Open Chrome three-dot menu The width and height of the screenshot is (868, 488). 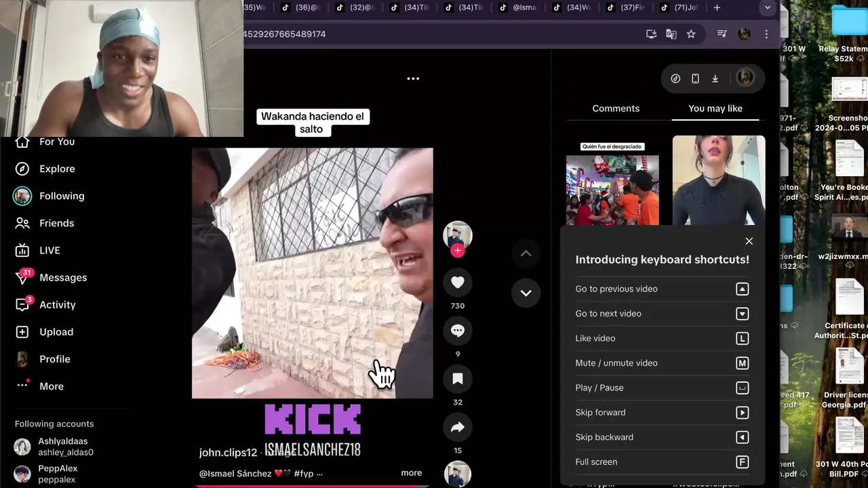(766, 34)
